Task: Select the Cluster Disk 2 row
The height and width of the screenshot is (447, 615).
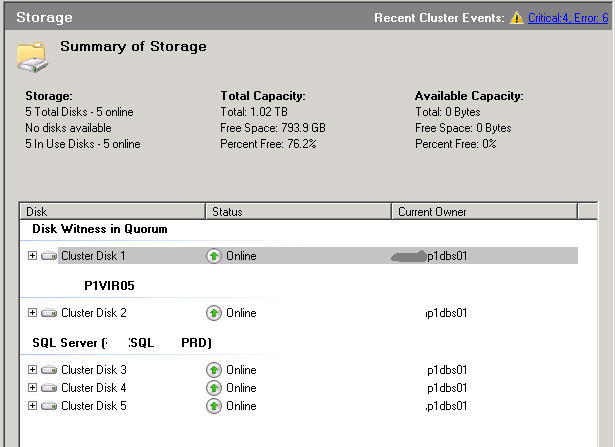Action: coord(94,313)
